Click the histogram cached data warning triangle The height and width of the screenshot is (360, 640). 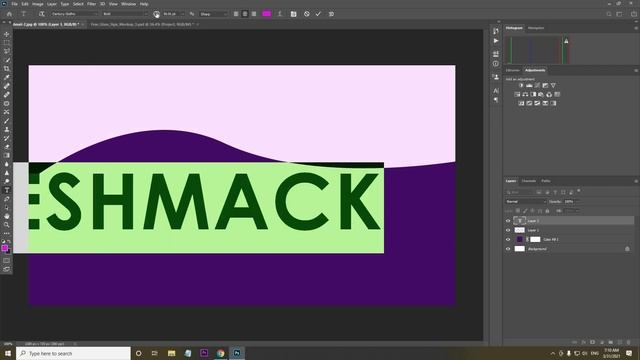pos(566,41)
